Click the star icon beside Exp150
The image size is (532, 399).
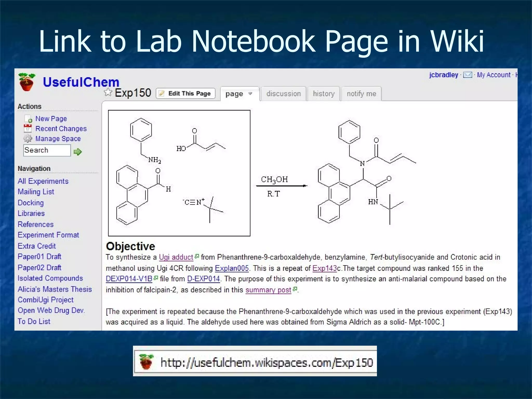pos(108,92)
